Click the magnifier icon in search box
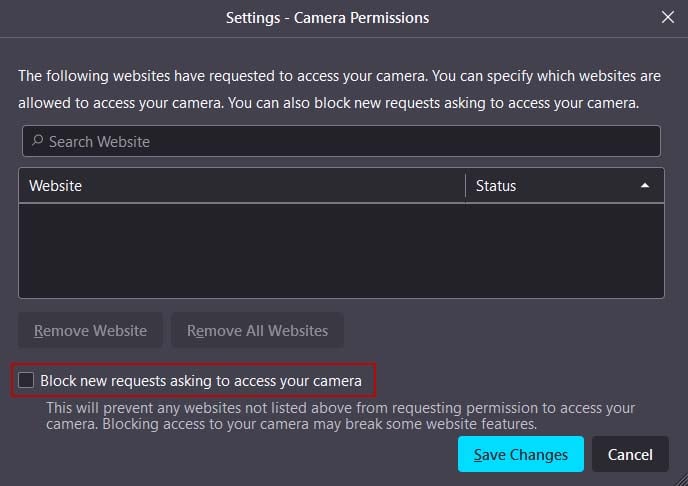This screenshot has width=688, height=486. (x=37, y=141)
